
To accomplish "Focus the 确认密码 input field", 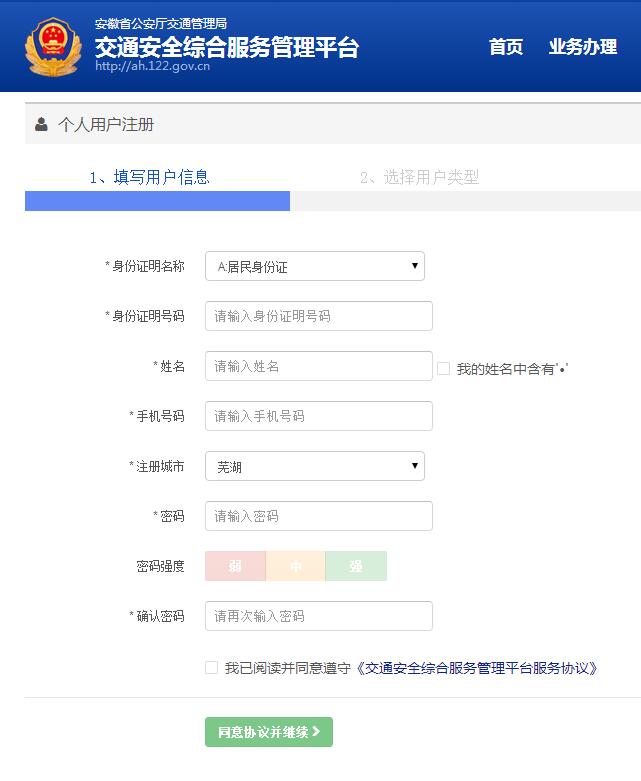I will [319, 616].
